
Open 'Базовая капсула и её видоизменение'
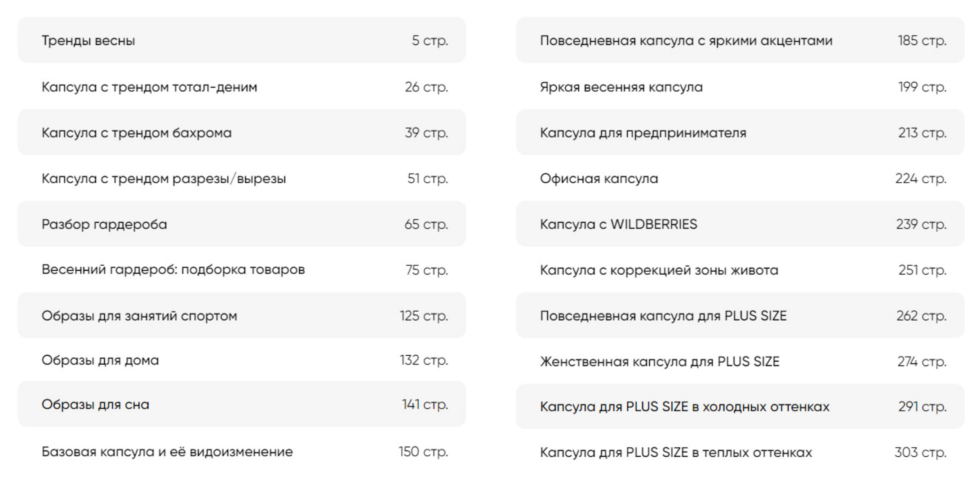click(167, 451)
